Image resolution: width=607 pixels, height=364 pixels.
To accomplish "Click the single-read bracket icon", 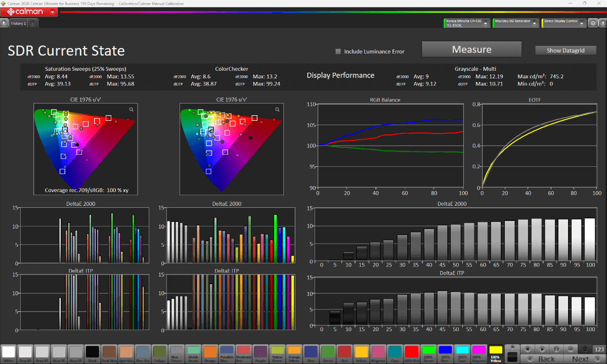I will 557,349.
